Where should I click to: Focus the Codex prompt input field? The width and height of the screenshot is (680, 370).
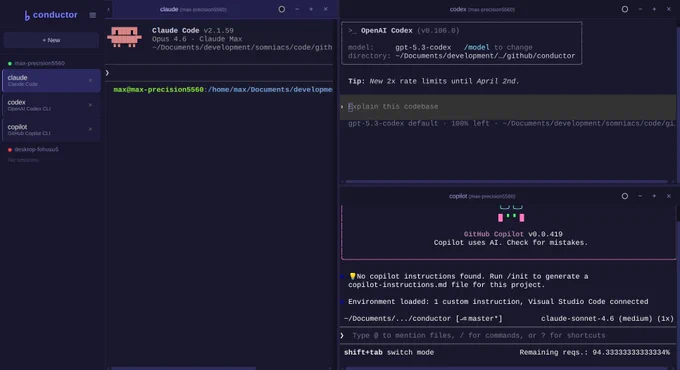(508, 107)
